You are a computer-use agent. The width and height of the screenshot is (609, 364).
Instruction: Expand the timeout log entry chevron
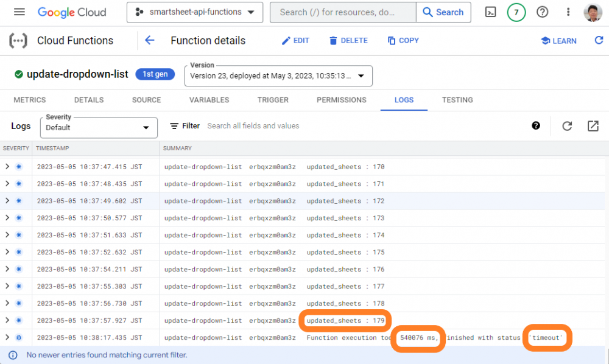[x=7, y=337]
